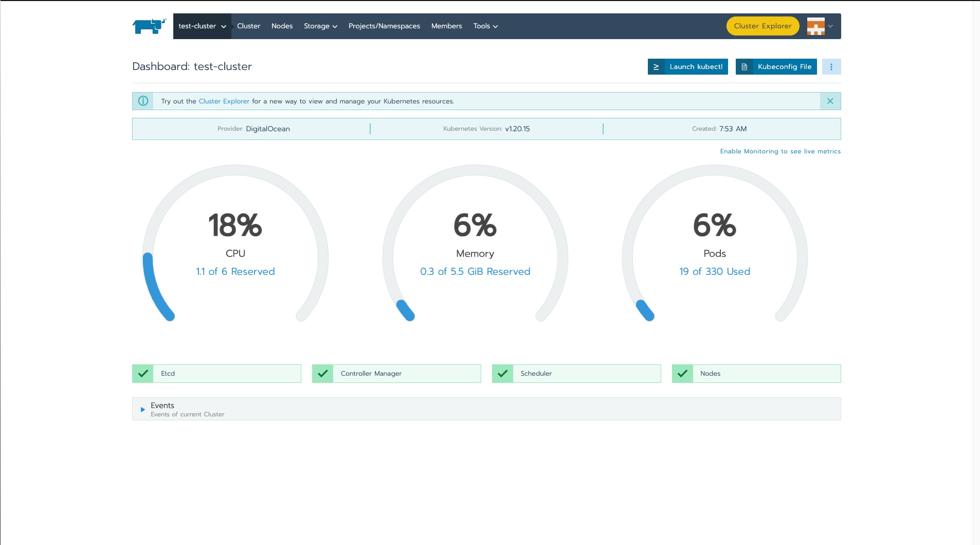Go to Projects/Namespaces tab
Screen dimensions: 980x545
point(384,26)
